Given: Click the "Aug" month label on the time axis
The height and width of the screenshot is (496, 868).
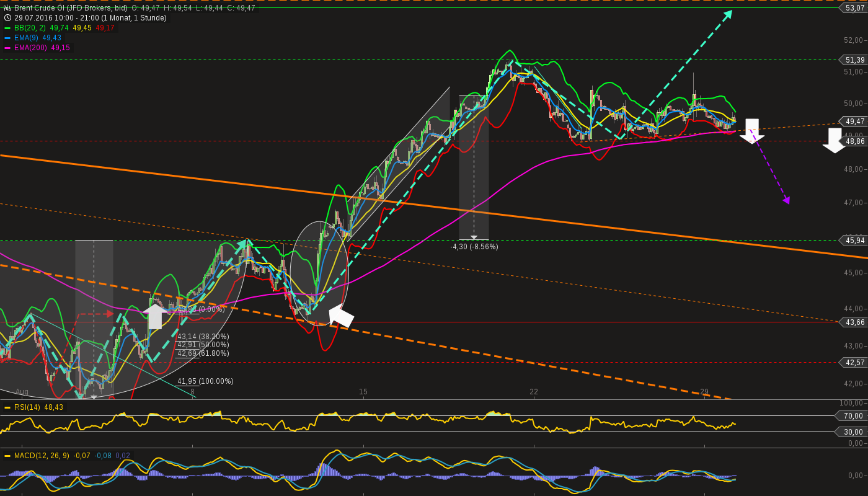Looking at the screenshot, I should pos(22,392).
